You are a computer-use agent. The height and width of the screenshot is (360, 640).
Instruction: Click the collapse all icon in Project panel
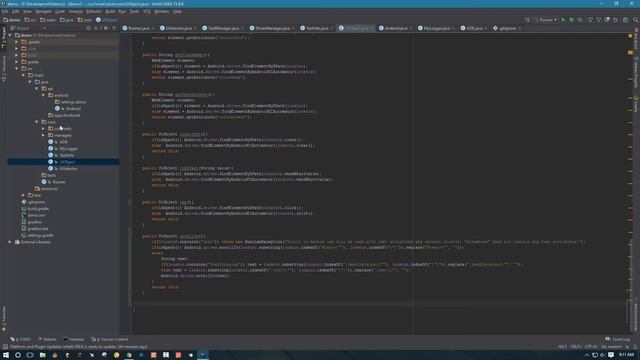pos(96,28)
